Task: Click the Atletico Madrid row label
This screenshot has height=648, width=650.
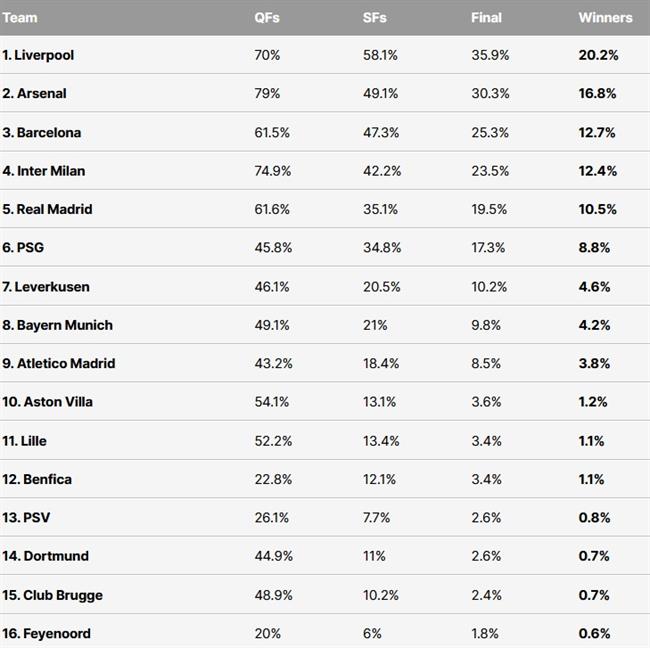Action: tap(58, 363)
